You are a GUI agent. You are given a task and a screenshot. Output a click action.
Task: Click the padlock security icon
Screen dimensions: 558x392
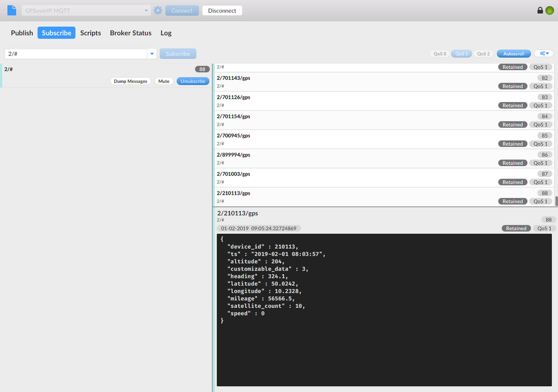tap(540, 10)
